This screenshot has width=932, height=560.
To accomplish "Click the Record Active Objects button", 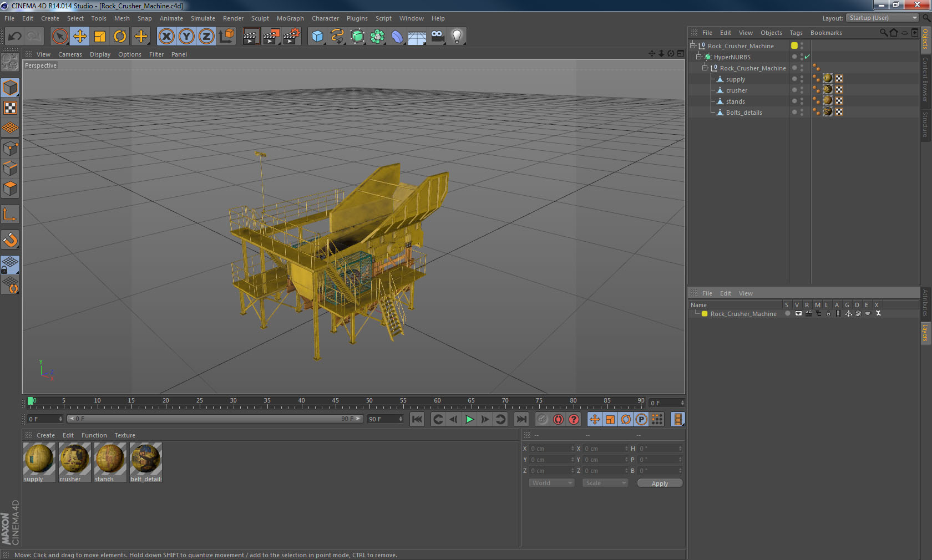I will (543, 419).
